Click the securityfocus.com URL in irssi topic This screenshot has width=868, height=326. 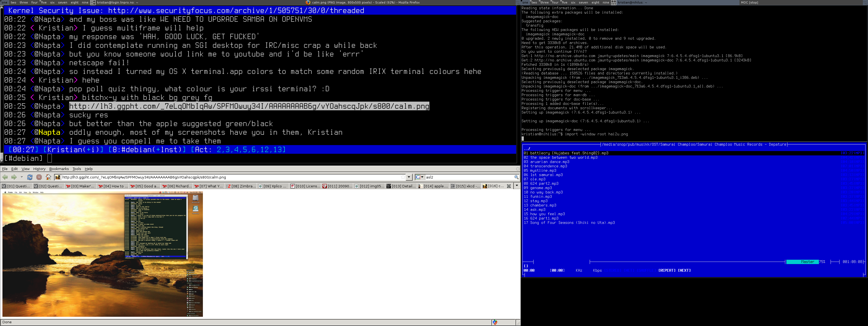(x=236, y=11)
